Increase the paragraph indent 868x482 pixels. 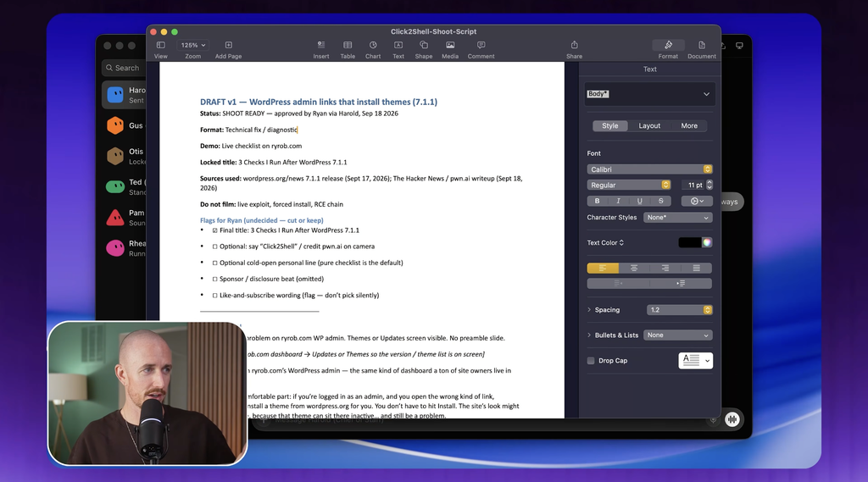pyautogui.click(x=681, y=283)
